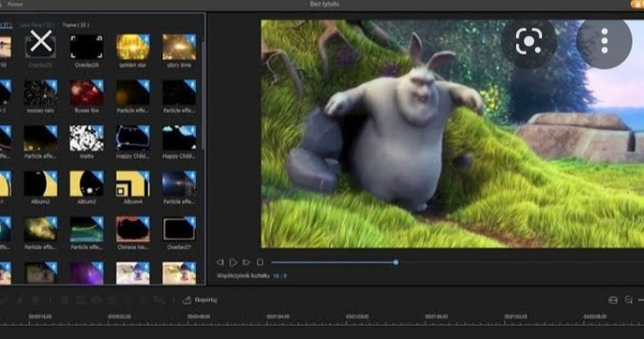Switch to the Lens Flare (22) tab
Image resolution: width=644 pixels, height=339 pixels.
pos(37,25)
